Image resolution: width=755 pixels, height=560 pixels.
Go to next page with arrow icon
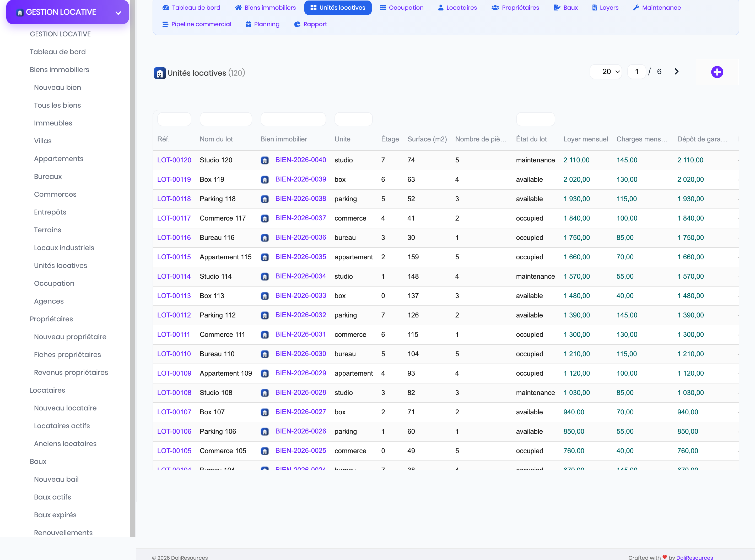pos(676,72)
